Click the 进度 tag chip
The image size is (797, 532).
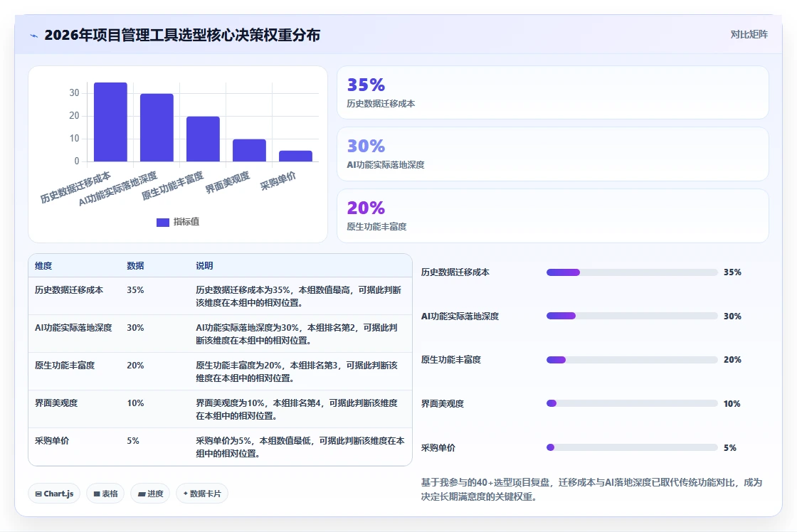[150, 494]
